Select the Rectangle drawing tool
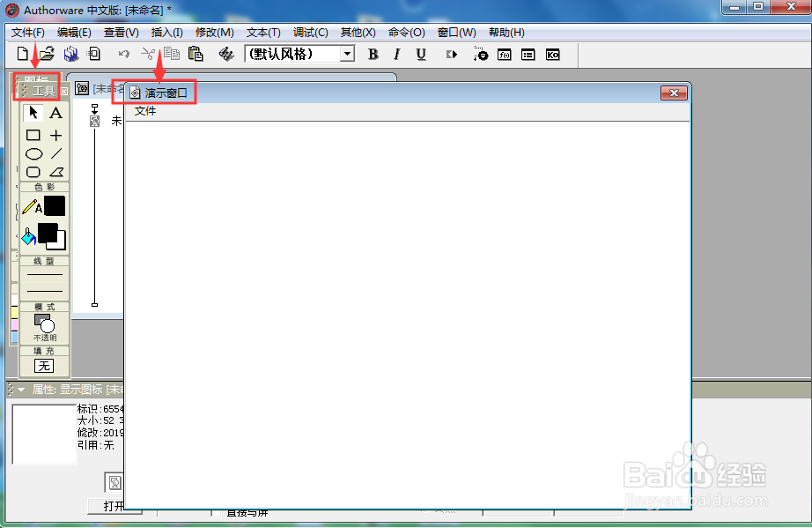 point(33,135)
